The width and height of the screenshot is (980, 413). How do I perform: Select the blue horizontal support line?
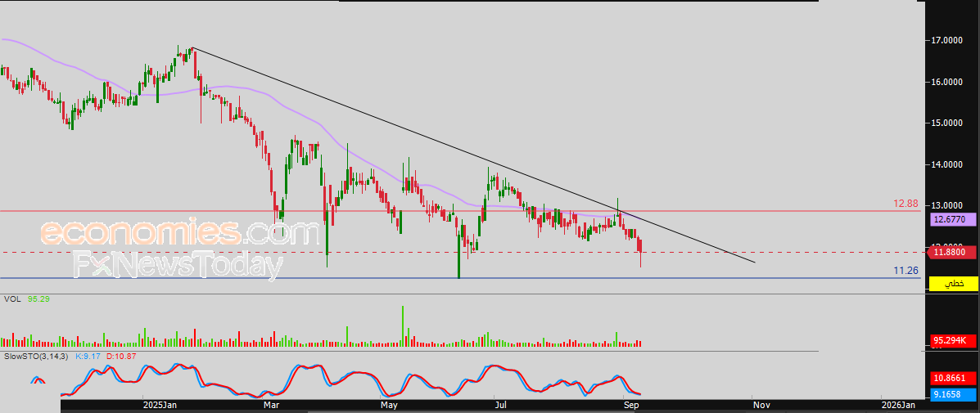tap(460, 278)
